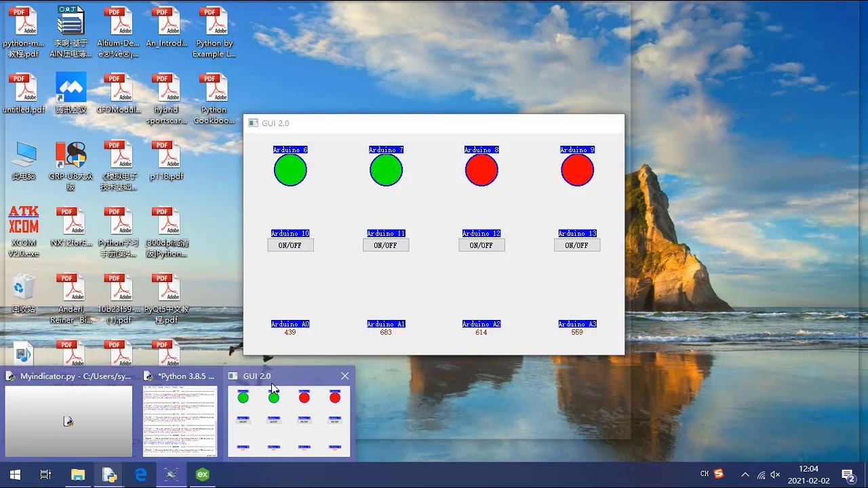Select the Arduino 7 label
Viewport: 868px width, 488px height.
click(x=386, y=150)
